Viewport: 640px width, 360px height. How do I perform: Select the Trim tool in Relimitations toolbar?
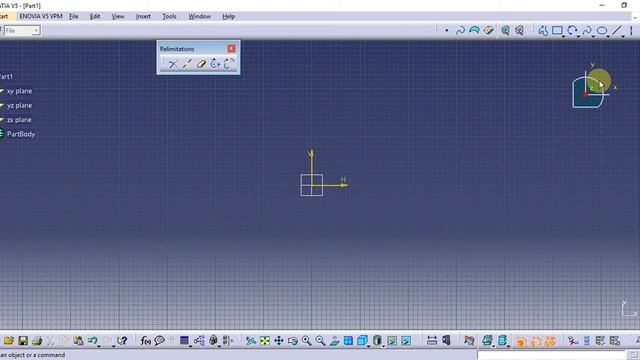click(x=173, y=64)
